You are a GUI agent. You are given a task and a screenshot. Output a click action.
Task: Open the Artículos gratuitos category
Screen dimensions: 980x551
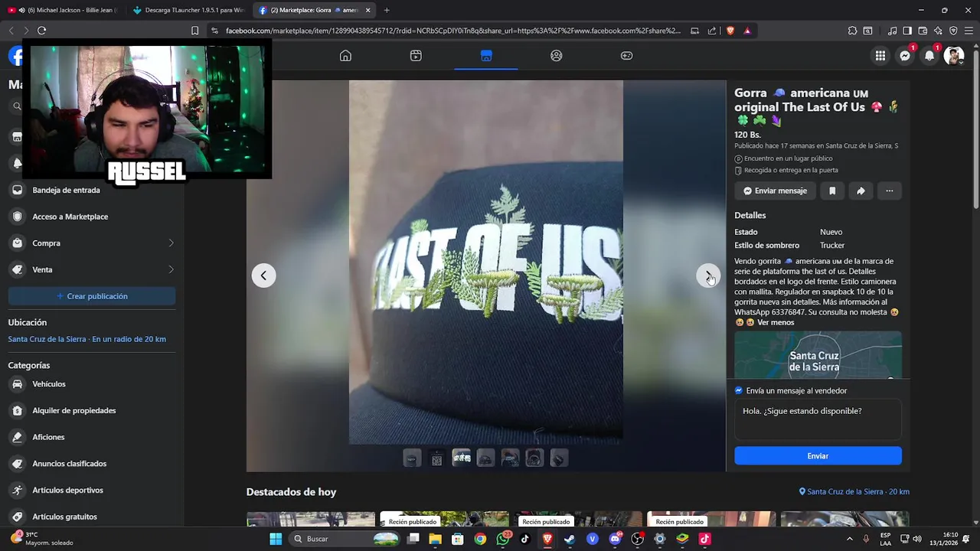pyautogui.click(x=92, y=517)
